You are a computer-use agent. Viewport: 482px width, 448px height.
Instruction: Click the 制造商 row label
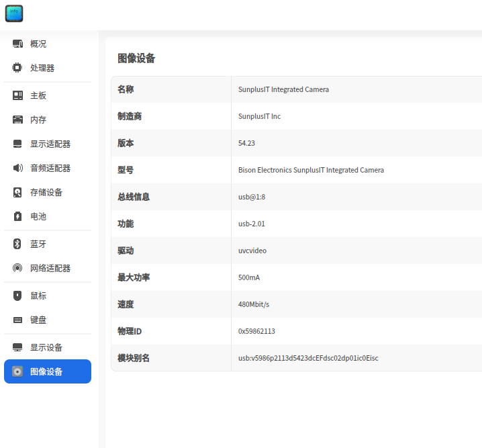[130, 116]
